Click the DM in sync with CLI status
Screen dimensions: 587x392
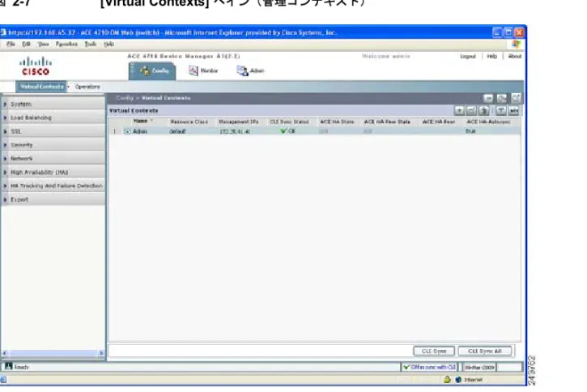tap(429, 367)
